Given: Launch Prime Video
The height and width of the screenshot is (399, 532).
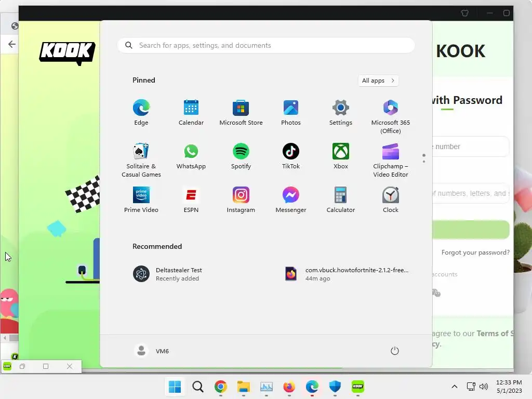Looking at the screenshot, I should point(141,200).
